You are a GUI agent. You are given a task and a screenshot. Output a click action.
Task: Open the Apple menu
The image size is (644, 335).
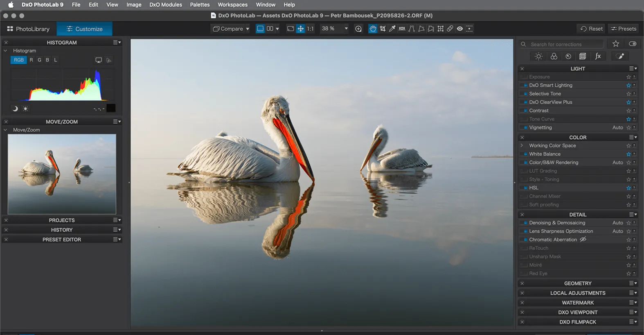tap(11, 5)
